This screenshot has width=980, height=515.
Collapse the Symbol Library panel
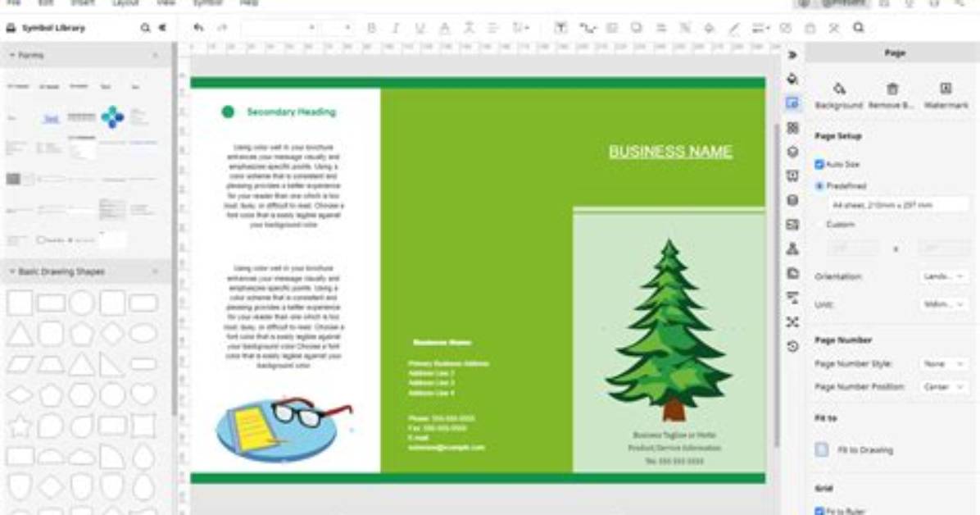pos(162,28)
